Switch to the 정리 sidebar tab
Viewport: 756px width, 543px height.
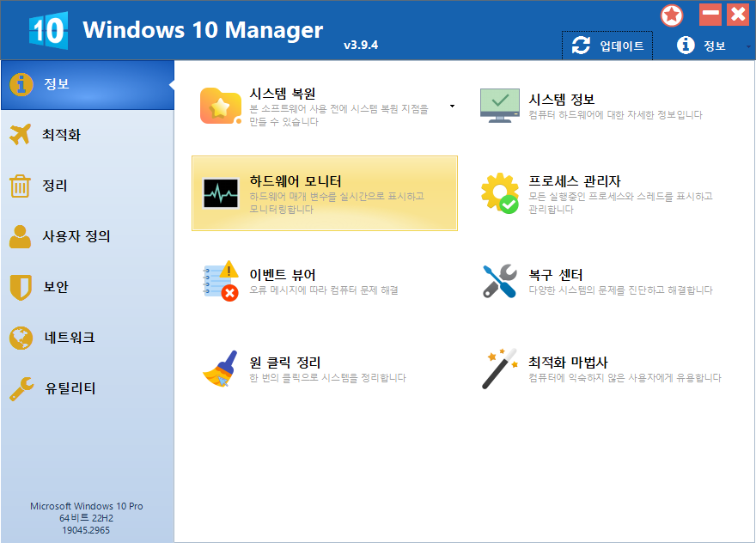click(88, 186)
